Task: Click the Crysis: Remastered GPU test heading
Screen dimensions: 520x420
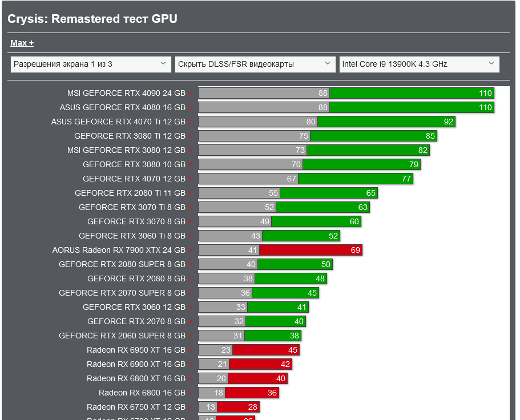Action: 92,19
